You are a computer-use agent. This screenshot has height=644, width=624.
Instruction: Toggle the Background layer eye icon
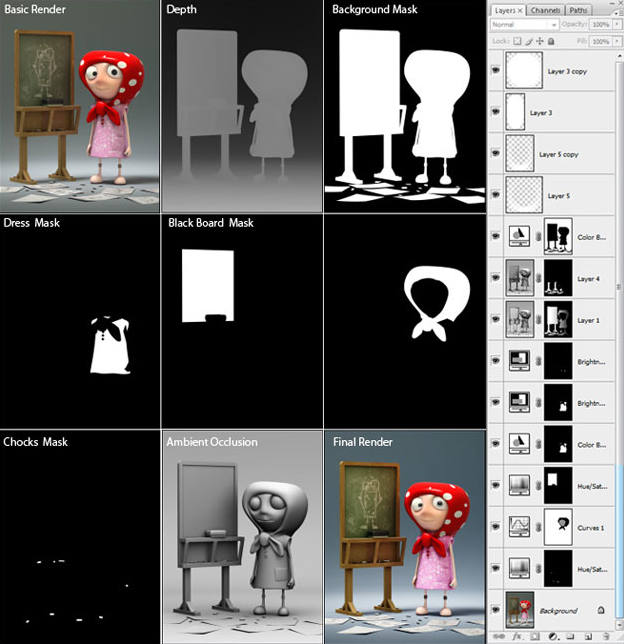click(496, 610)
